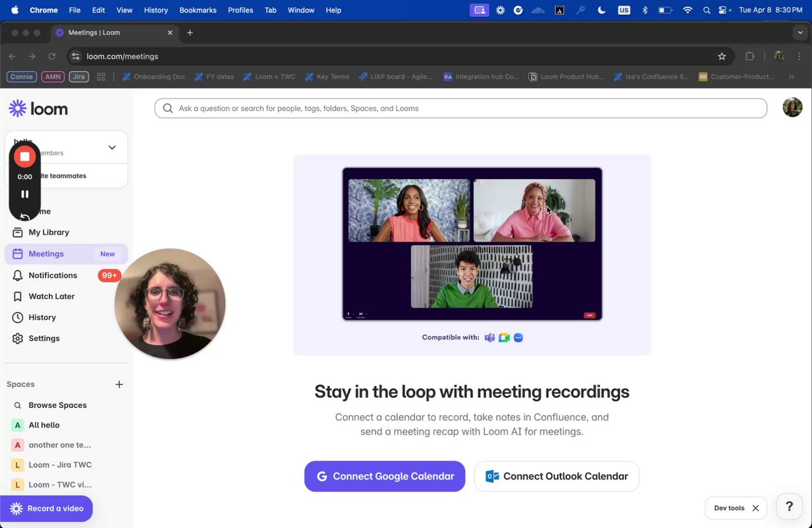
Task: Add a new Space with the plus icon
Action: pos(119,384)
